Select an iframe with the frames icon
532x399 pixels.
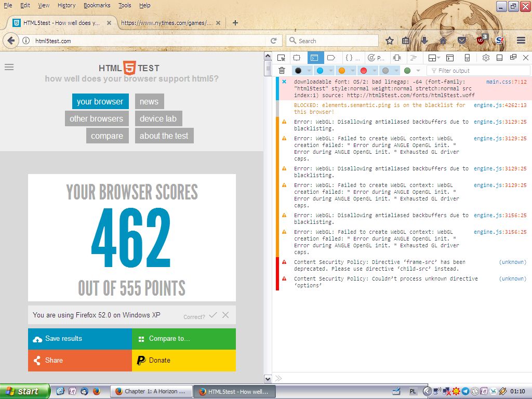pos(434,58)
